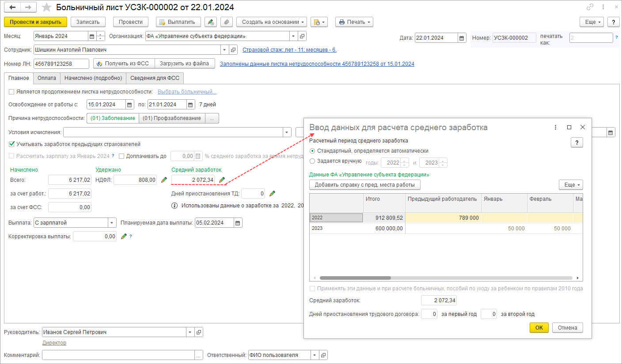Copy document link via the chain icon
The height and width of the screenshot is (364, 622).
pos(590,7)
